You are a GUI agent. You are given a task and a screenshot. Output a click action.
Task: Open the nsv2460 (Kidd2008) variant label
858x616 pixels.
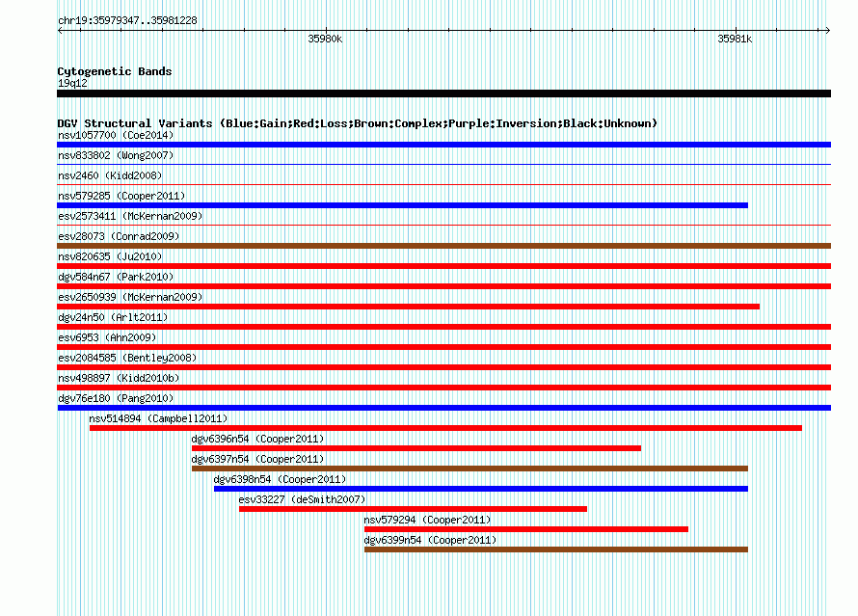[x=110, y=175]
